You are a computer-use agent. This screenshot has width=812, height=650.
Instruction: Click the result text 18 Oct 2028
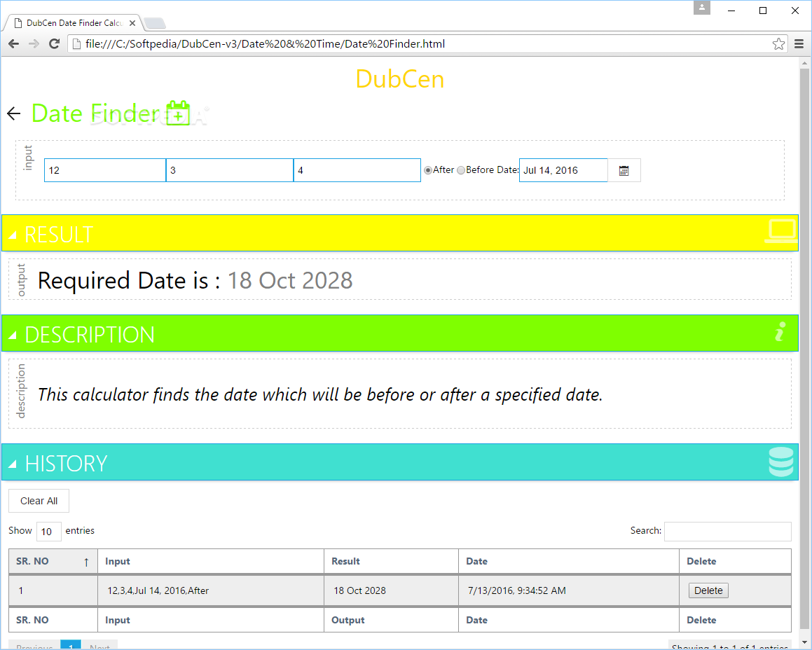(x=290, y=281)
